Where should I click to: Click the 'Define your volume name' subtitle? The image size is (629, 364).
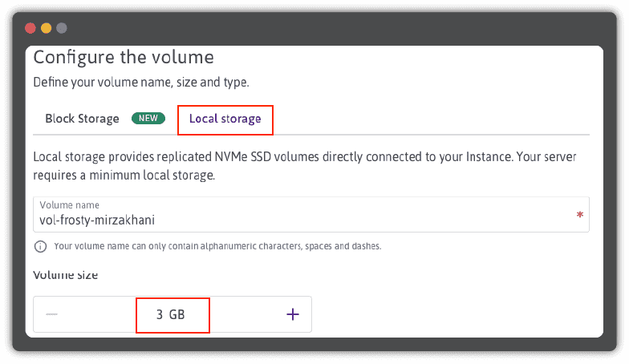point(140,82)
